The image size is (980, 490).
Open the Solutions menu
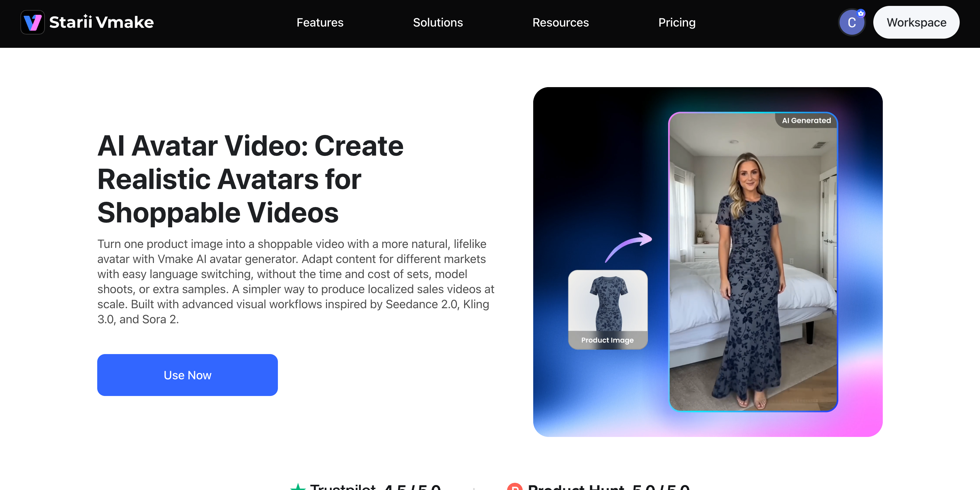[438, 23]
